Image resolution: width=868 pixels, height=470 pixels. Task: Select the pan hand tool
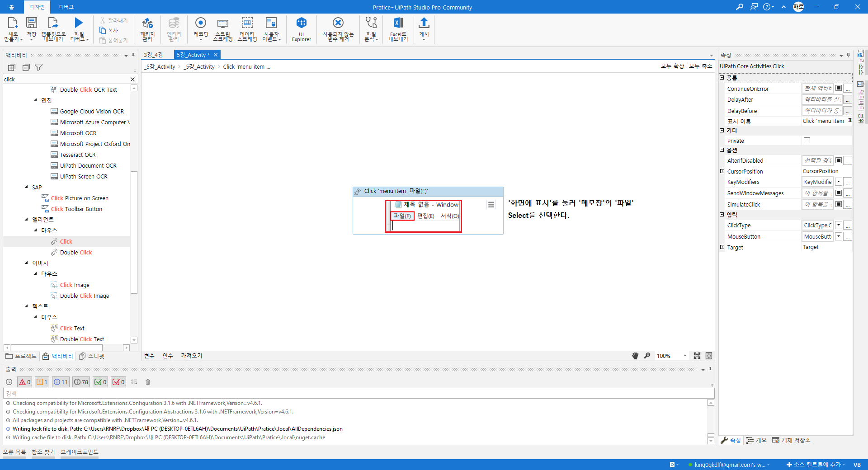635,356
